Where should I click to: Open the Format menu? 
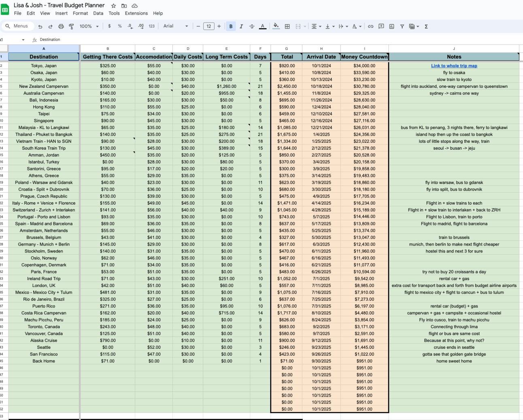tap(80, 13)
